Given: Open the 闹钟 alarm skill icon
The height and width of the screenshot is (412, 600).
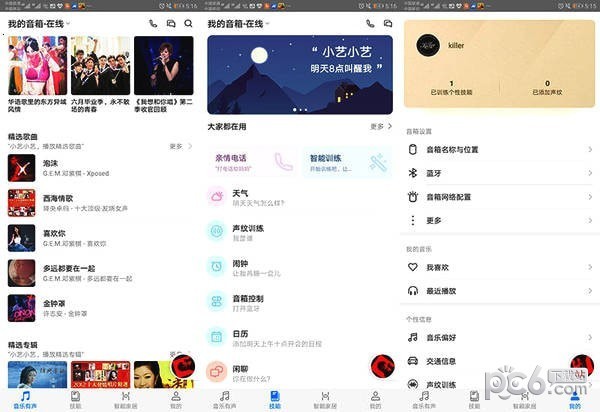Looking at the screenshot, I should [217, 267].
